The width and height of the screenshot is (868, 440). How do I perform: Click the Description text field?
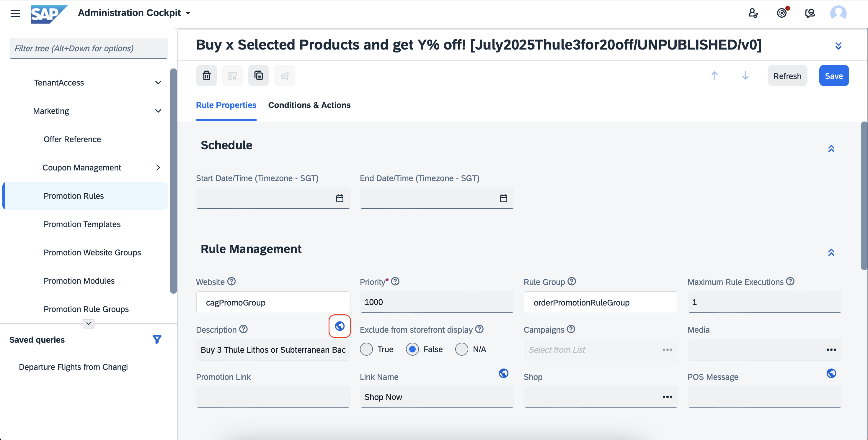[x=273, y=349]
